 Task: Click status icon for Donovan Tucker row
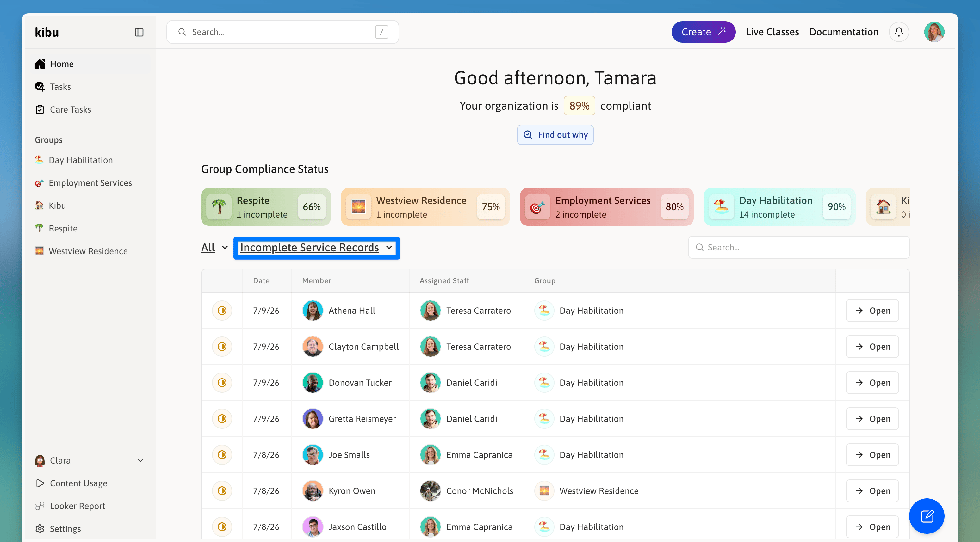pyautogui.click(x=222, y=383)
